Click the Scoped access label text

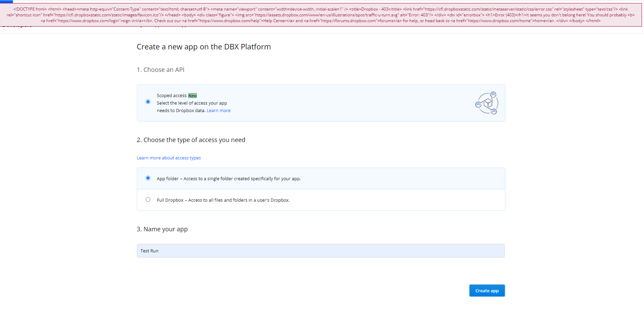pyautogui.click(x=171, y=96)
